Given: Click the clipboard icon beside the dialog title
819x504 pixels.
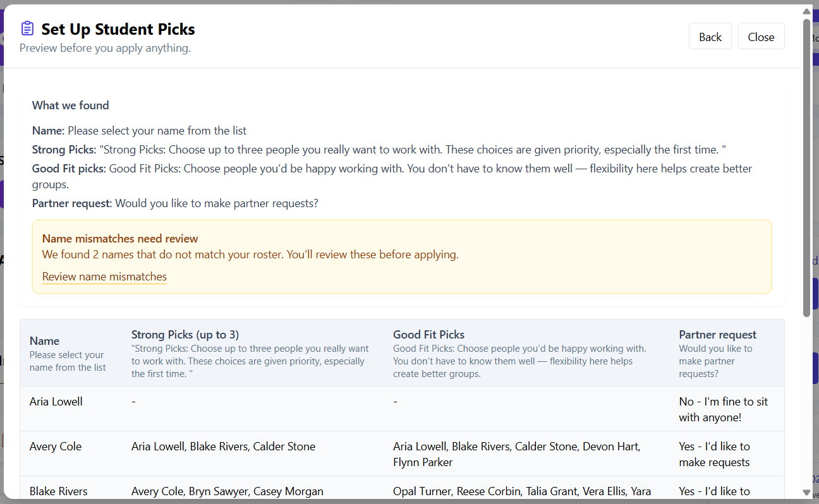Looking at the screenshot, I should click(27, 28).
